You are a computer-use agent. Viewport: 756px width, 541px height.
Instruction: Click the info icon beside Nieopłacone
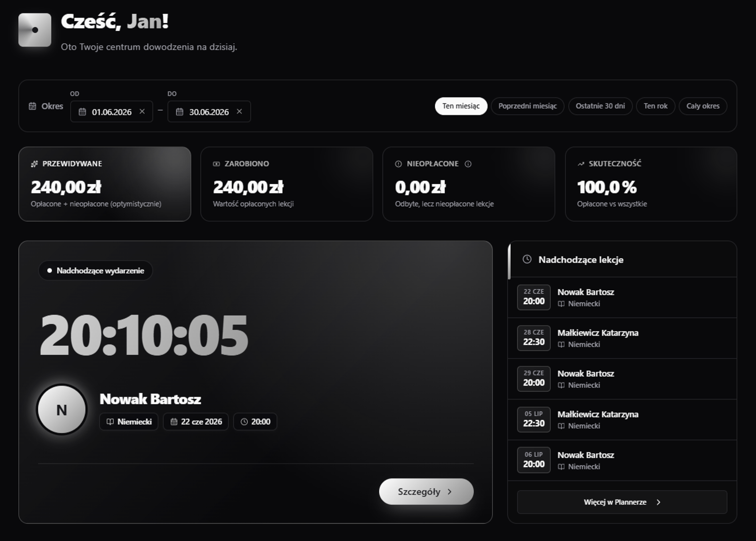[468, 164]
